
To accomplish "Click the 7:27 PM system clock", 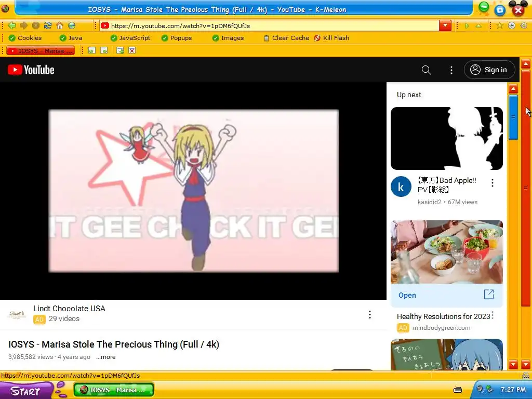I will click(x=513, y=390).
